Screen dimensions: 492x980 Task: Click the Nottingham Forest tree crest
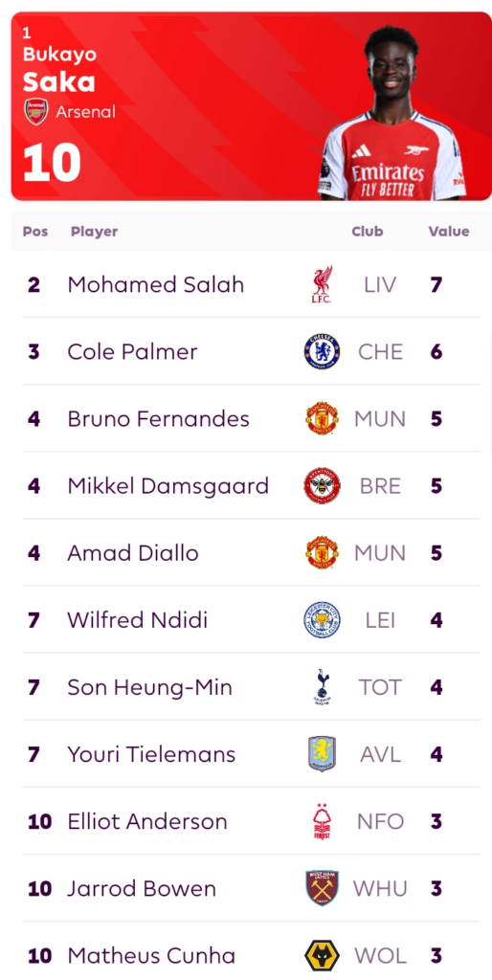click(322, 821)
